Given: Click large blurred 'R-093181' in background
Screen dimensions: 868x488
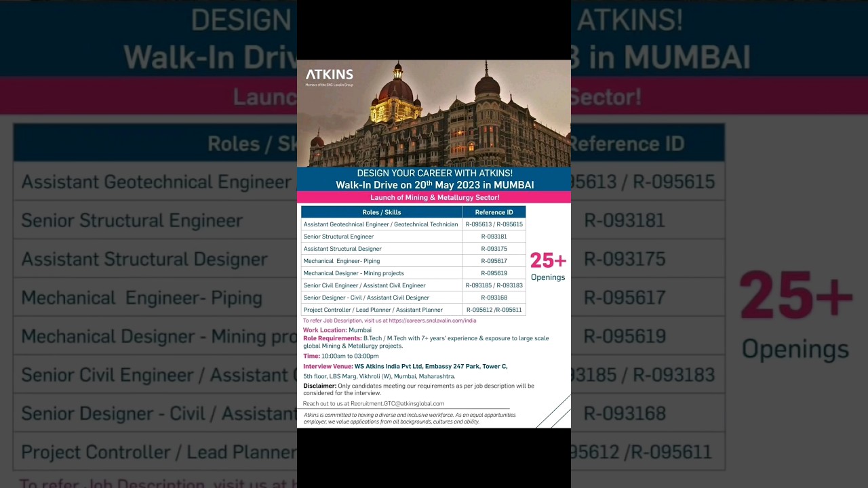Looking at the screenshot, I should pos(625,220).
